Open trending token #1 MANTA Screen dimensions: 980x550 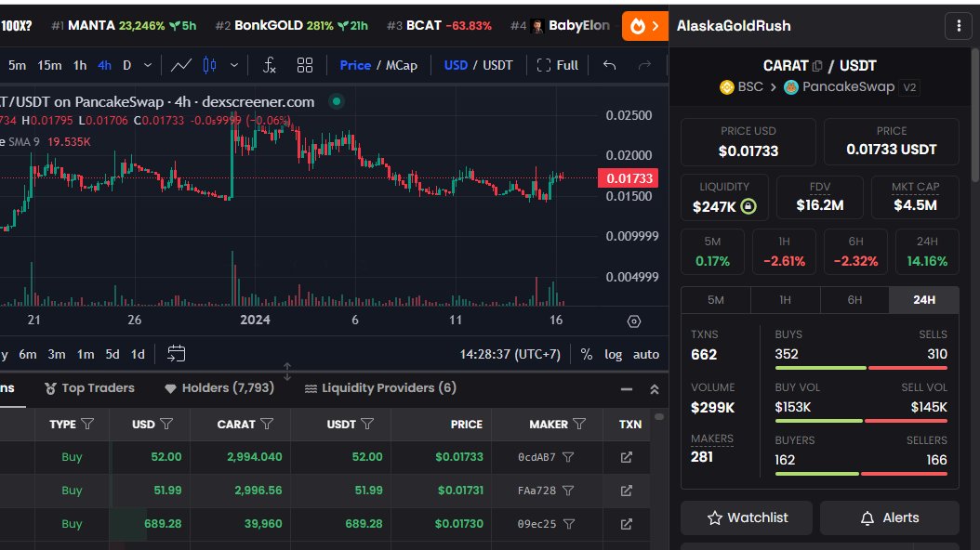tap(124, 26)
